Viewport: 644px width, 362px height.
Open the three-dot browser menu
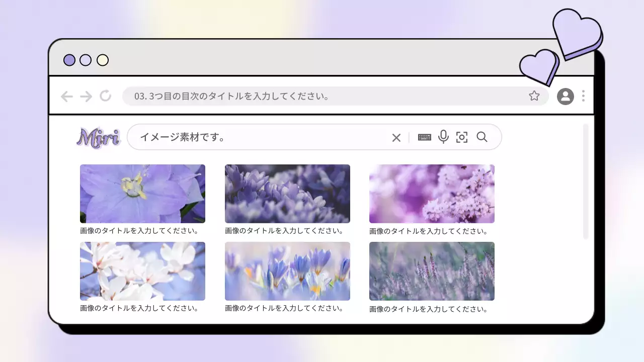583,96
